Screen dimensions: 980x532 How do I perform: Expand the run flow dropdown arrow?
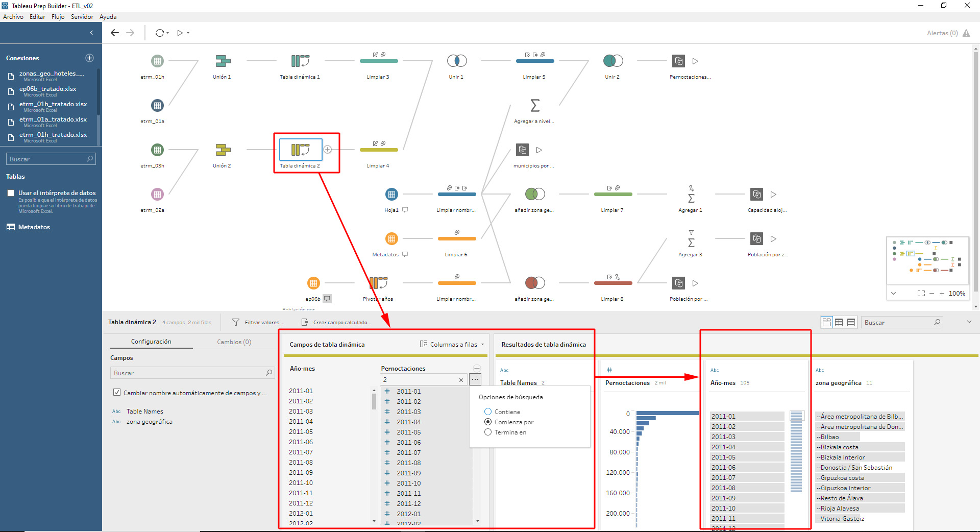pos(188,33)
